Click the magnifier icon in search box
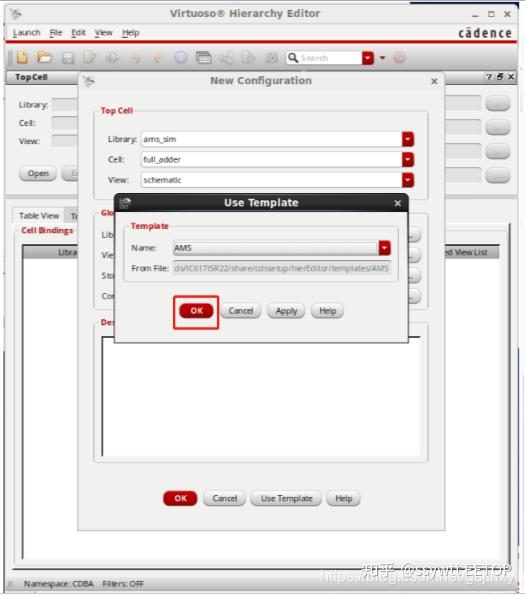 pyautogui.click(x=293, y=58)
